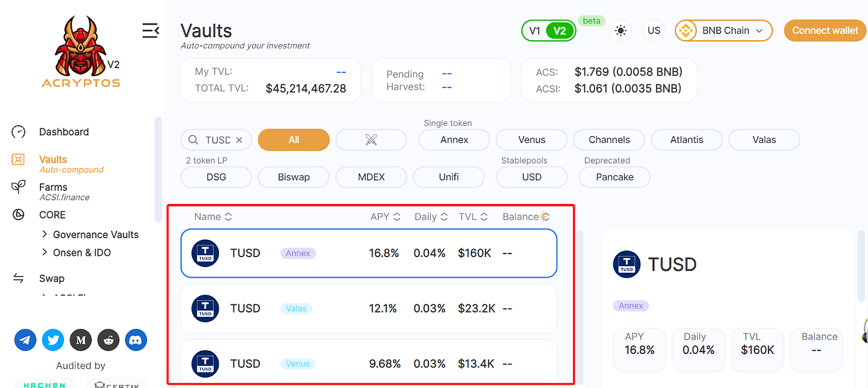Click the Swap arrows icon
The height and width of the screenshot is (388, 868).
(x=19, y=278)
